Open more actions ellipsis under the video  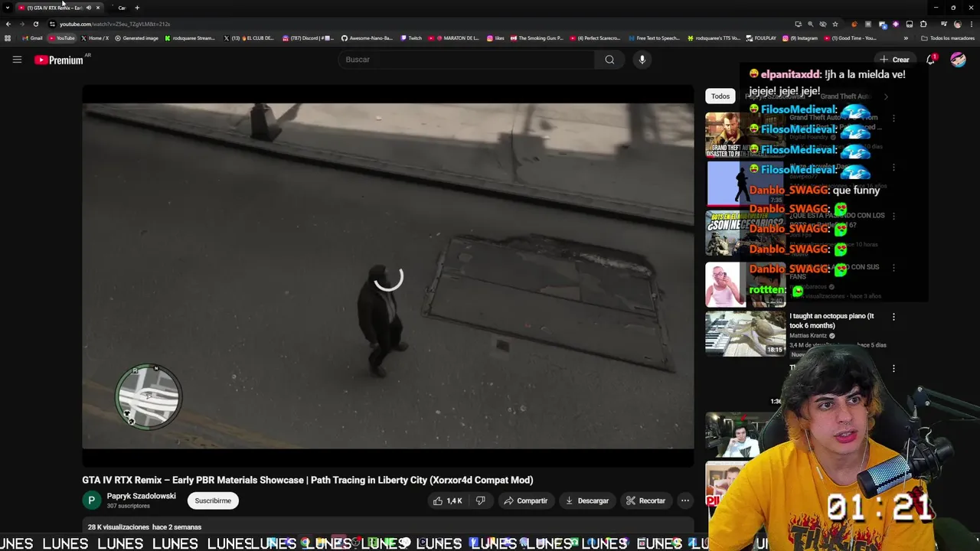[685, 500]
